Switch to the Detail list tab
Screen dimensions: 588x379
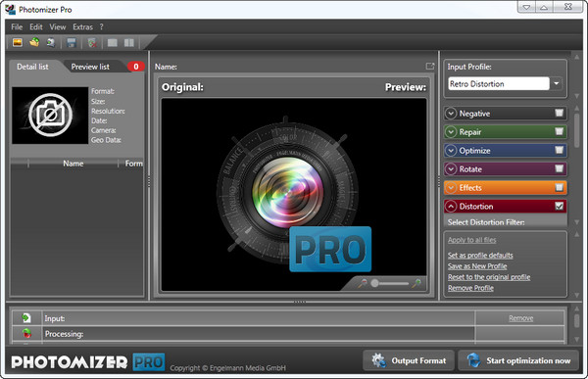(32, 67)
